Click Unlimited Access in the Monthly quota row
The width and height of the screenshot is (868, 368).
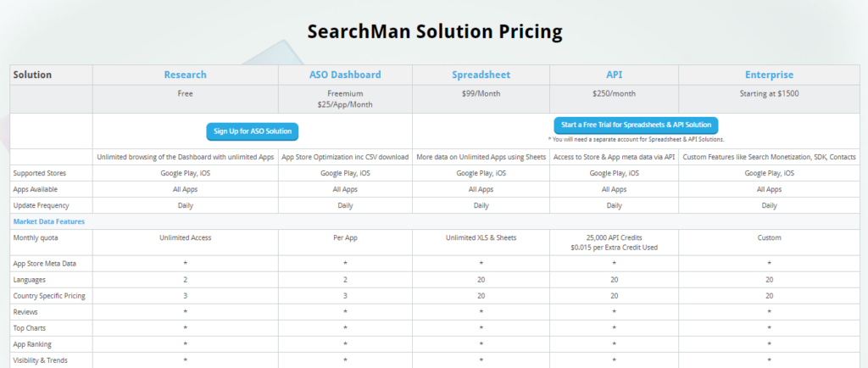186,237
